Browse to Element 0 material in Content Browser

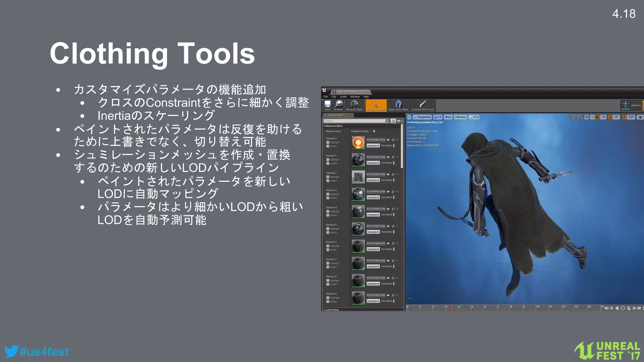393,140
